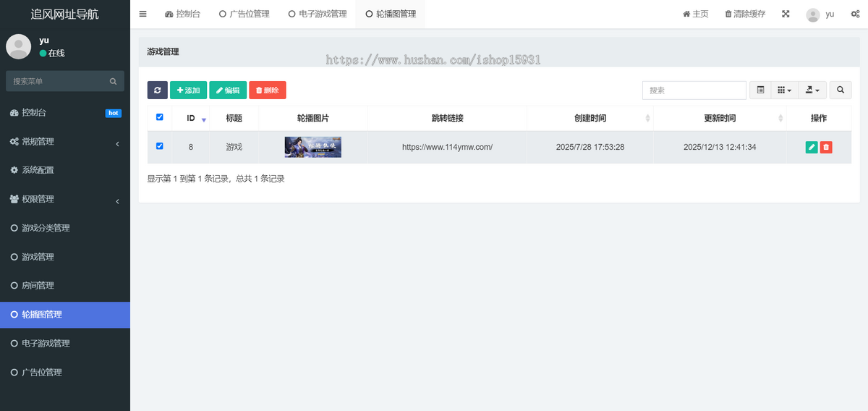Image resolution: width=868 pixels, height=411 pixels.
Task: Switch to the 控制台 top tab
Action: 182,14
